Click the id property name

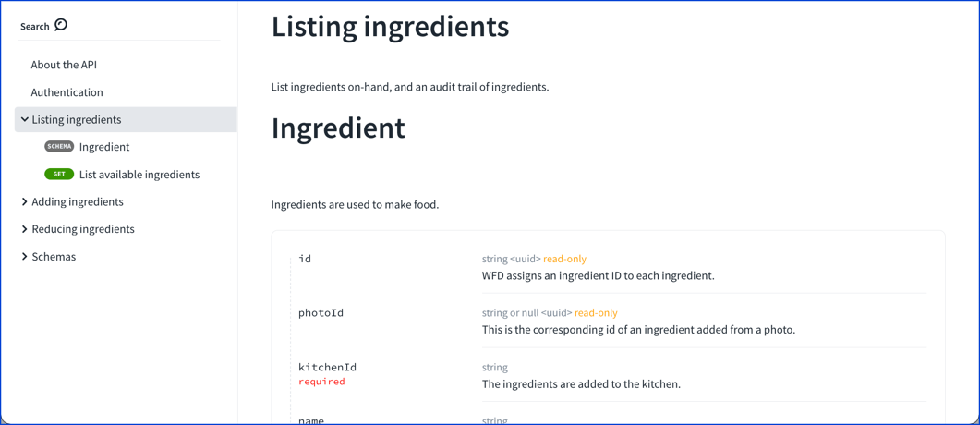click(305, 259)
